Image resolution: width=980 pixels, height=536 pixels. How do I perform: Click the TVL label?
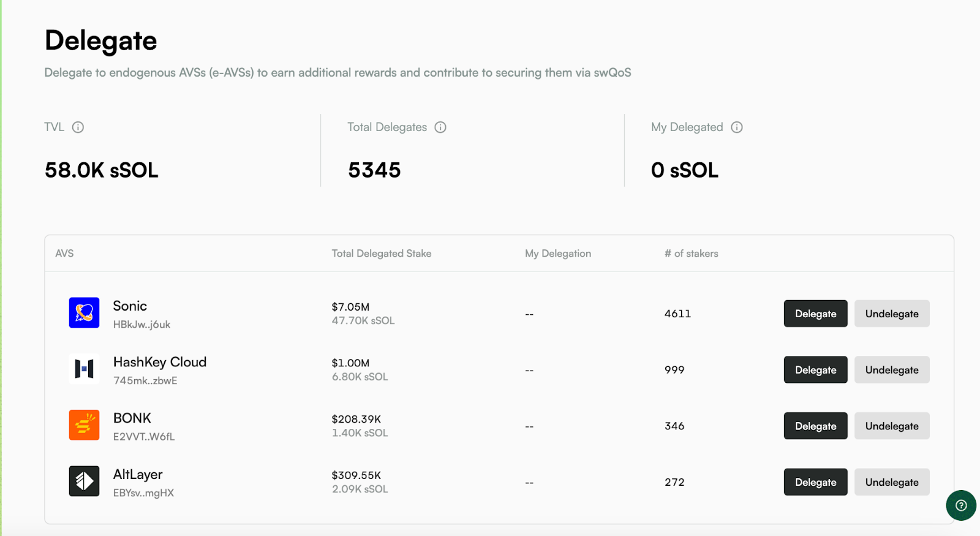(x=54, y=127)
